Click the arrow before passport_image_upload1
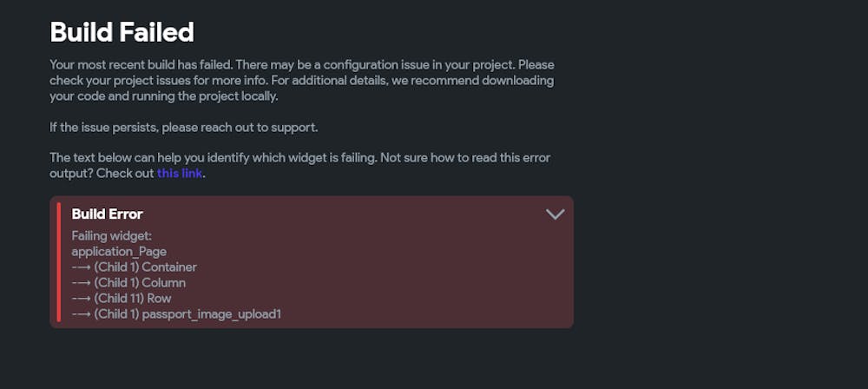 [82, 314]
